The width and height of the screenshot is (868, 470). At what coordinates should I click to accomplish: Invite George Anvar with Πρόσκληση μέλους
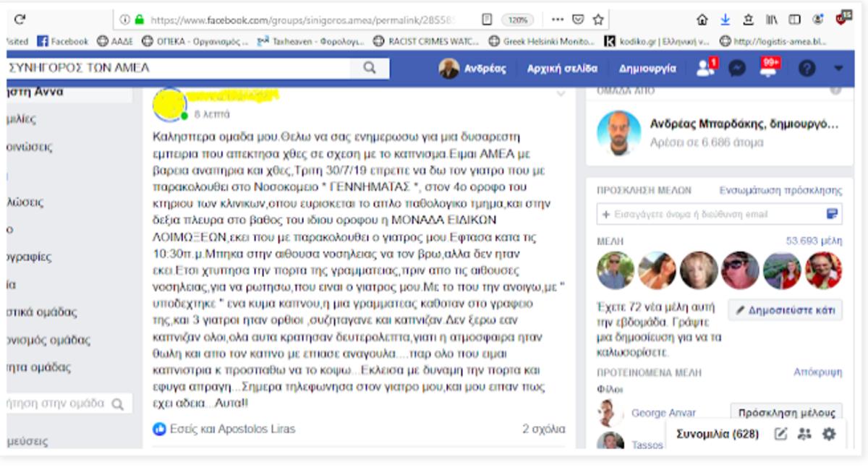[786, 413]
